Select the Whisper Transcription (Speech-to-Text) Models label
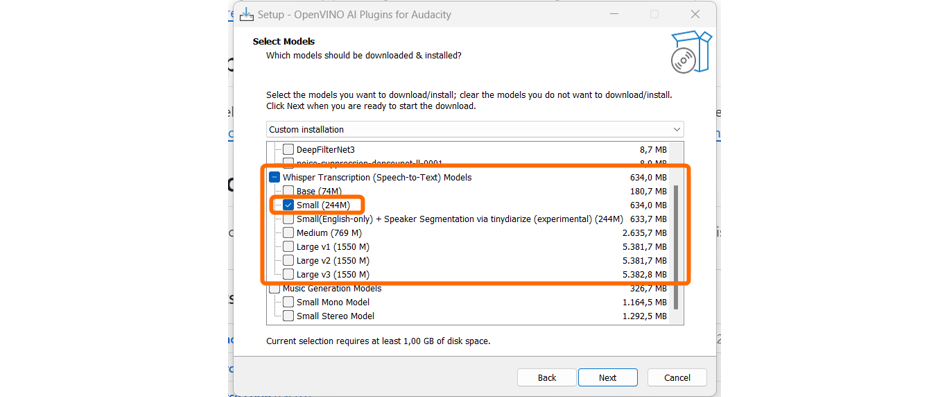 point(377,177)
